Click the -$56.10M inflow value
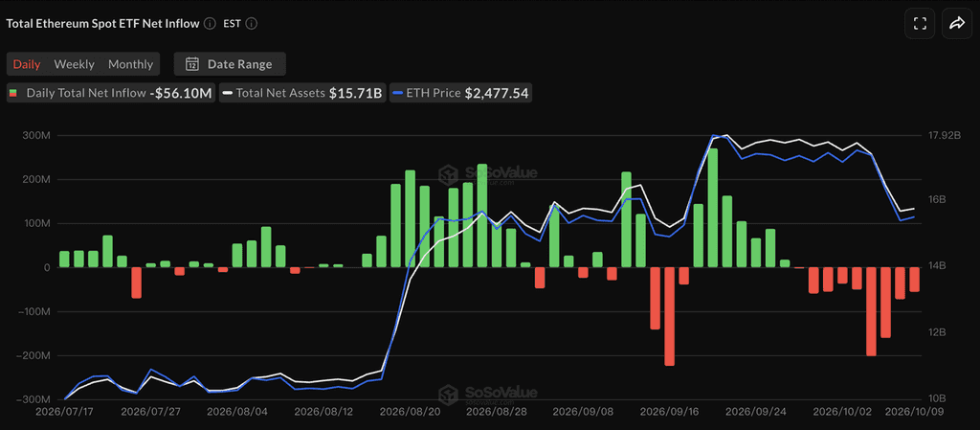Image resolution: width=980 pixels, height=430 pixels. click(181, 93)
